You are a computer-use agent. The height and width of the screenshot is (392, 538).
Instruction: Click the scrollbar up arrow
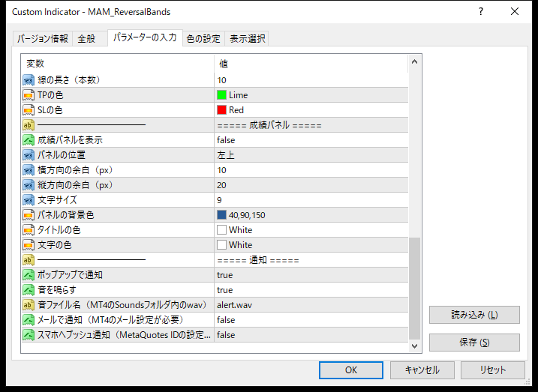[x=414, y=61]
